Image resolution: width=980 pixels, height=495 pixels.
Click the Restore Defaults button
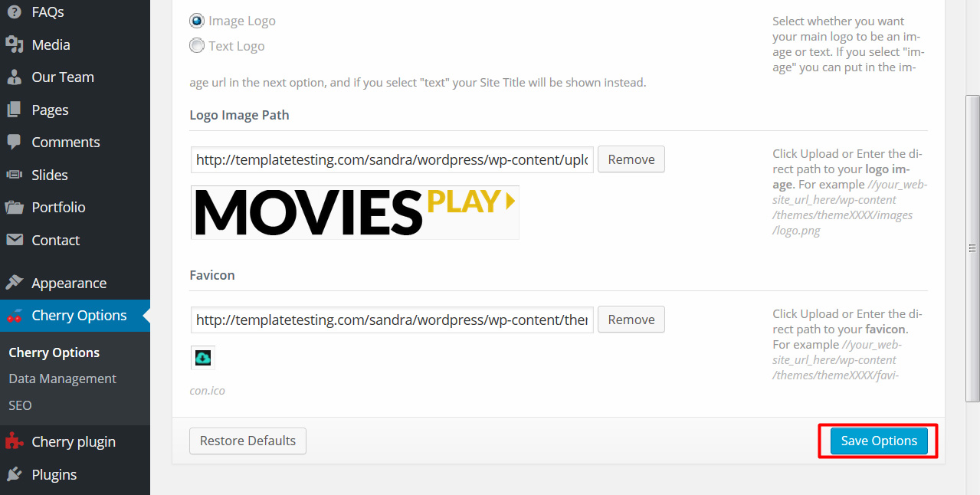click(x=247, y=441)
